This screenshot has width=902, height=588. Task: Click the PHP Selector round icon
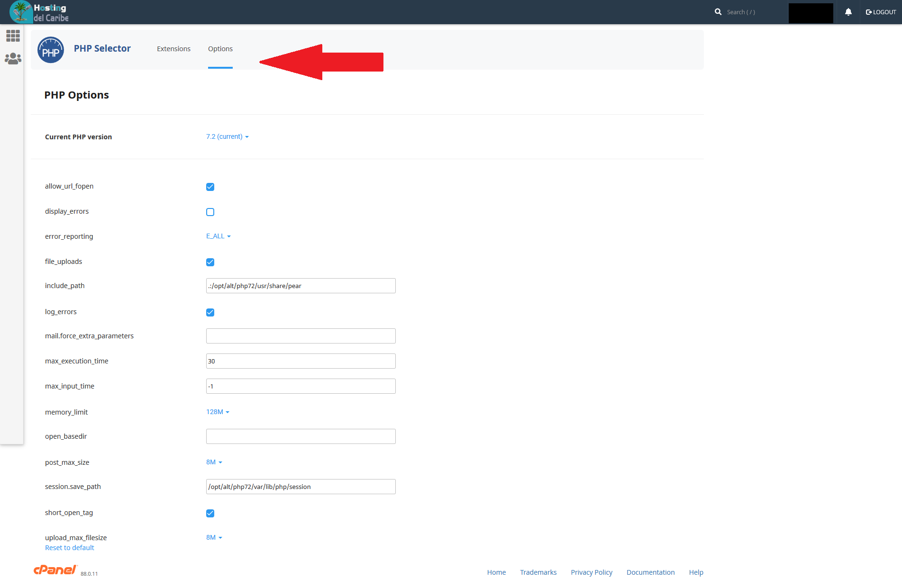(51, 50)
